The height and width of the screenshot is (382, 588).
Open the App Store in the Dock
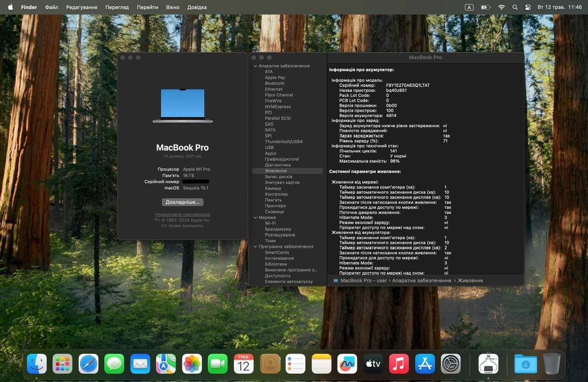point(425,363)
